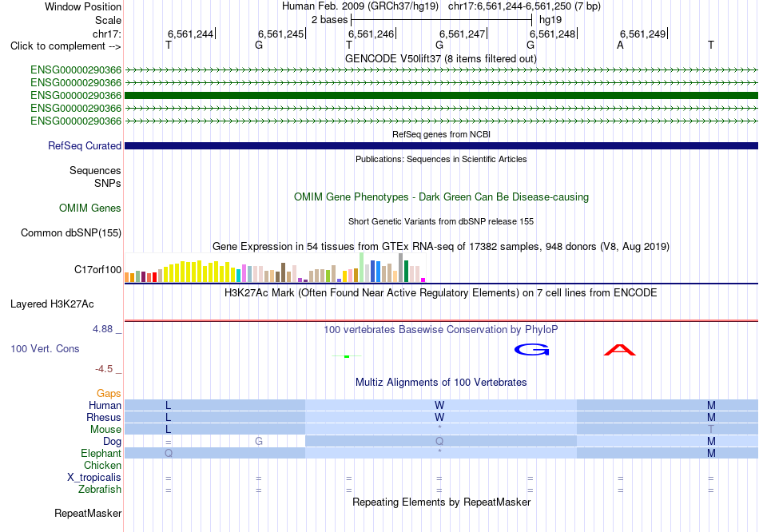Click the Chicken alignment row label
Image resolution: width=759 pixels, height=532 pixels.
click(102, 465)
